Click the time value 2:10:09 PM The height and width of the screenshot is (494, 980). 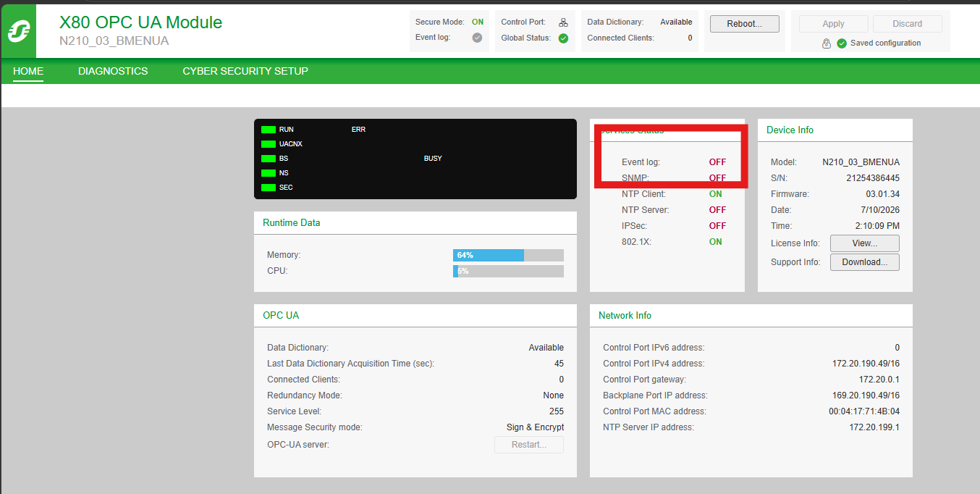point(877,226)
